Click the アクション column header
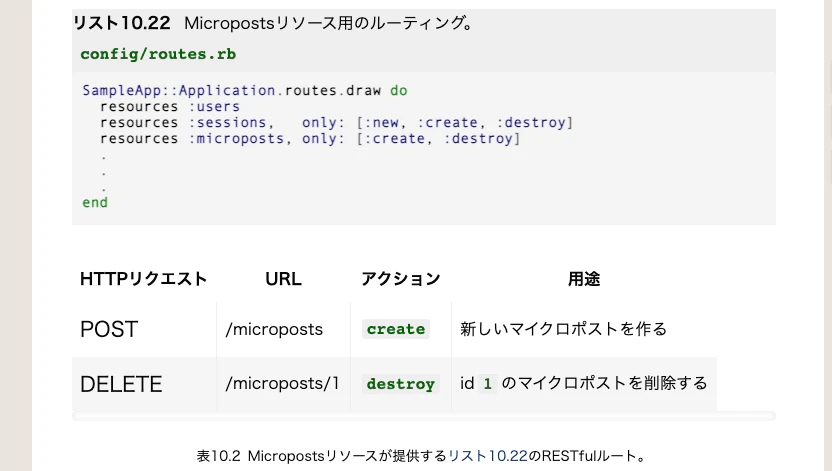The image size is (832, 471). point(401,278)
